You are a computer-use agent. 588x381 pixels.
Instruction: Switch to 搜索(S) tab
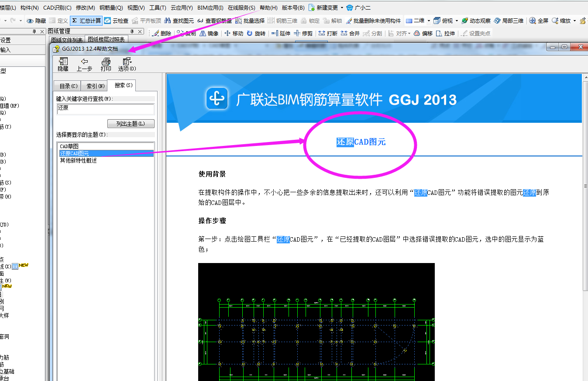[x=123, y=85]
